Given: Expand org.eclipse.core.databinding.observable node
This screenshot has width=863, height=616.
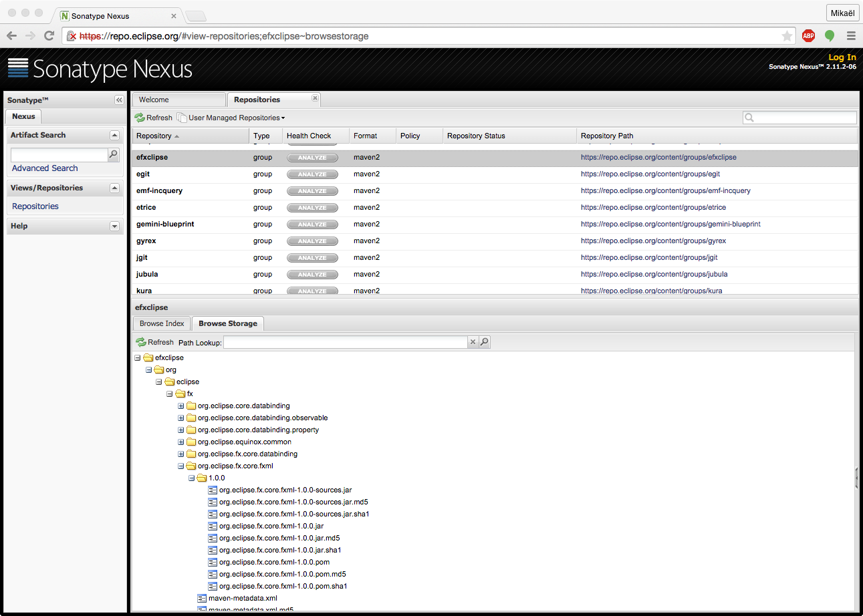Looking at the screenshot, I should [x=180, y=418].
